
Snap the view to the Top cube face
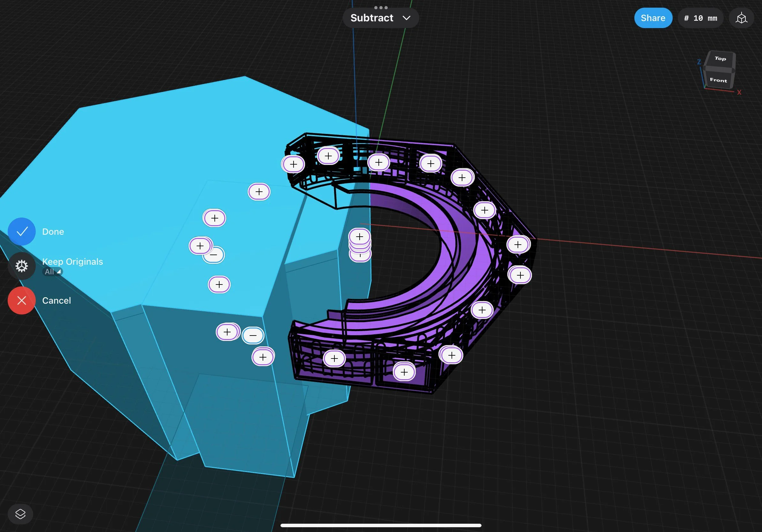[720, 59]
